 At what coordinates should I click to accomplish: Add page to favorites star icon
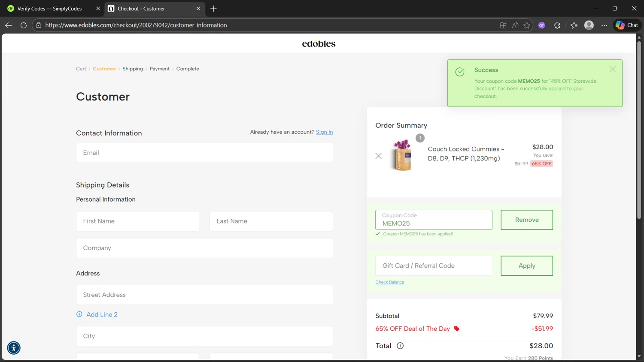[527, 25]
